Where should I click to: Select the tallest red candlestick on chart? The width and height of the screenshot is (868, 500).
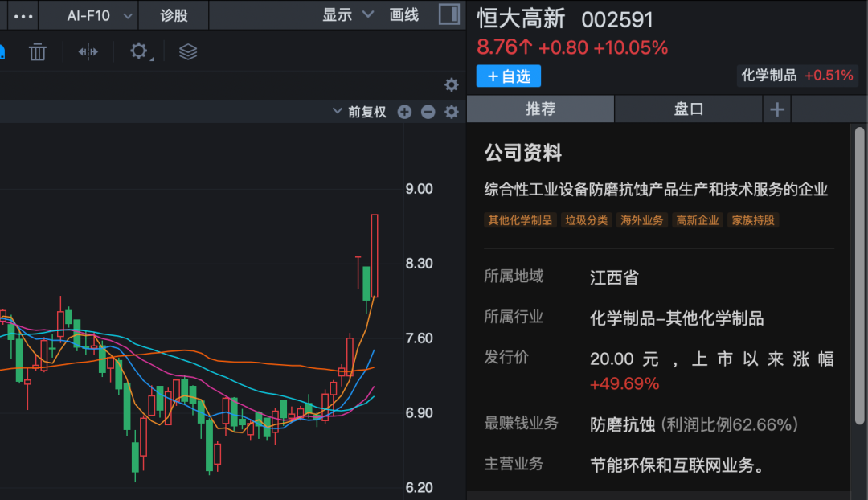[375, 256]
